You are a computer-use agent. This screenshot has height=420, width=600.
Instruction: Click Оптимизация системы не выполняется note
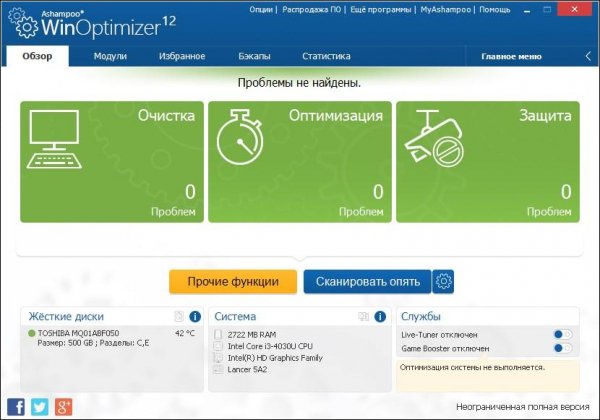(472, 367)
